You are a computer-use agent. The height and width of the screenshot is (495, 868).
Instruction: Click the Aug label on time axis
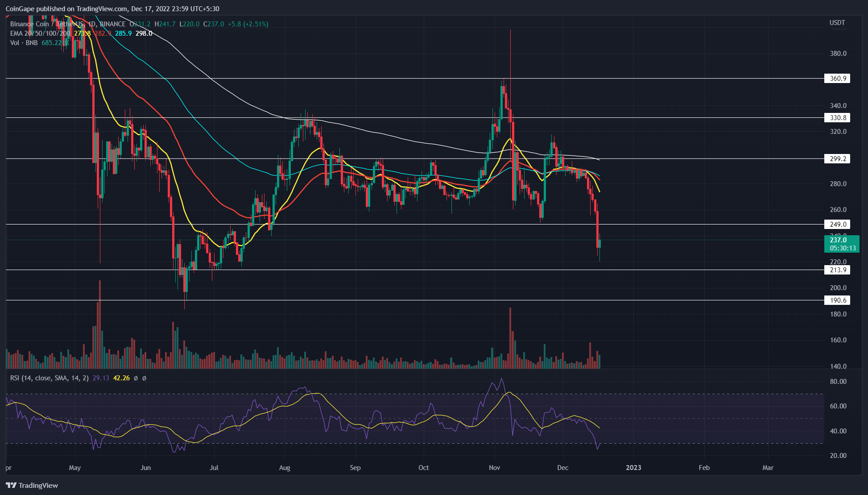[x=285, y=468]
